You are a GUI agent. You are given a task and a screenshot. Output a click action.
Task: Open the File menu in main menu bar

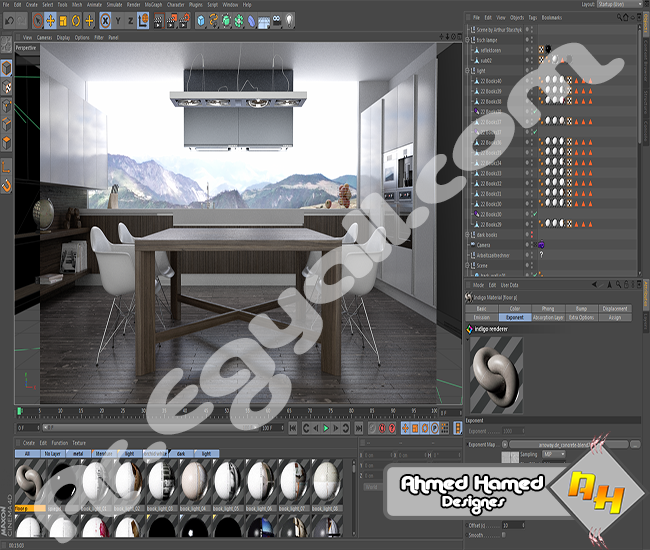click(6, 5)
